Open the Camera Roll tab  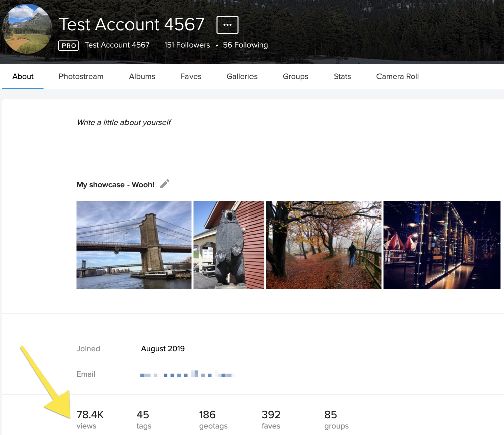(x=398, y=77)
